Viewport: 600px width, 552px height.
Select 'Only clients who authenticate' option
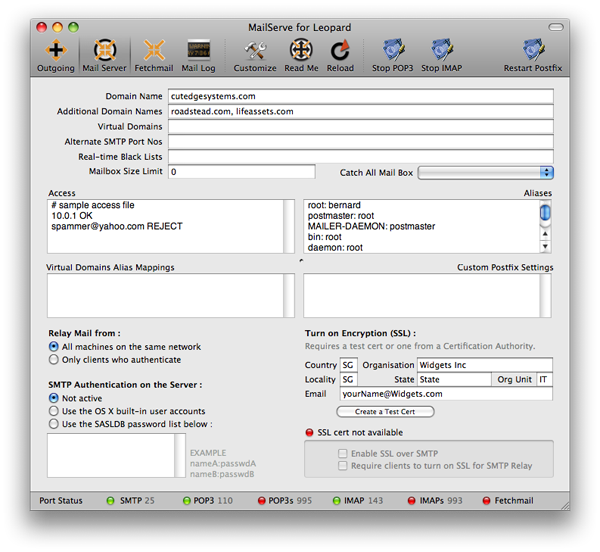(x=54, y=360)
